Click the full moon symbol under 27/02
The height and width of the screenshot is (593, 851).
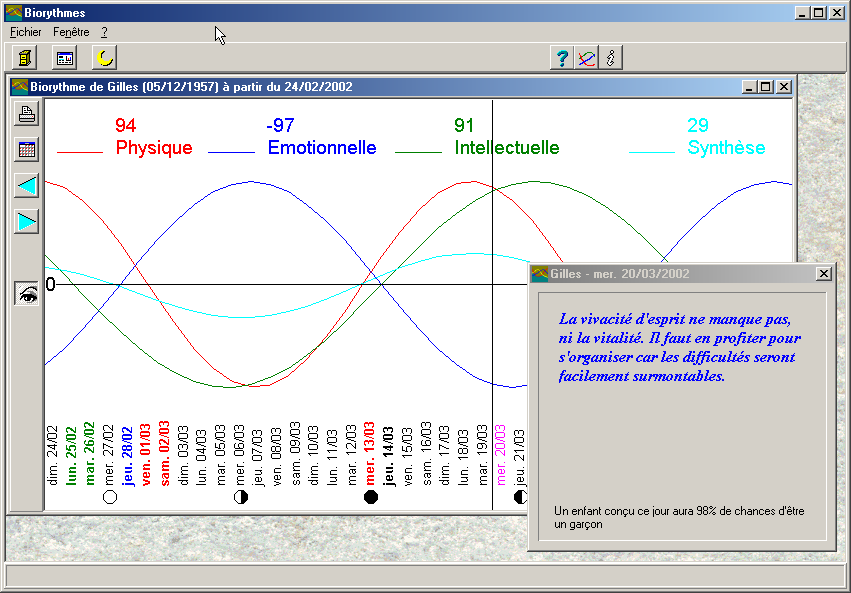110,497
